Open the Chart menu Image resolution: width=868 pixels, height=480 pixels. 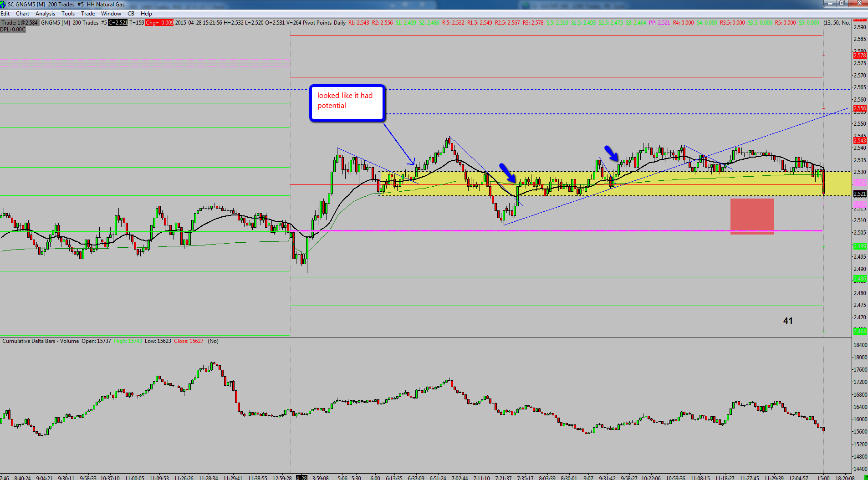click(22, 14)
